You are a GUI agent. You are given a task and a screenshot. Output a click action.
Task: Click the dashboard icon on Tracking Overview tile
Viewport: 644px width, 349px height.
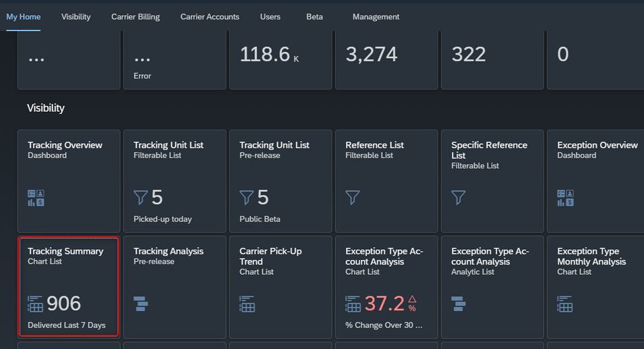(x=36, y=198)
